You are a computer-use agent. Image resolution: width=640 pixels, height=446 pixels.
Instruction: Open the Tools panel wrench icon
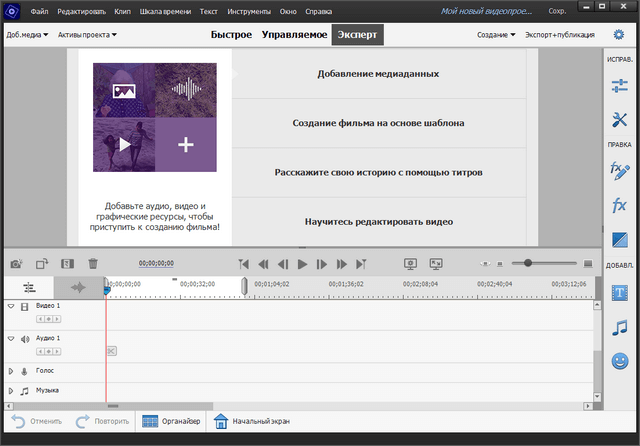click(x=619, y=120)
